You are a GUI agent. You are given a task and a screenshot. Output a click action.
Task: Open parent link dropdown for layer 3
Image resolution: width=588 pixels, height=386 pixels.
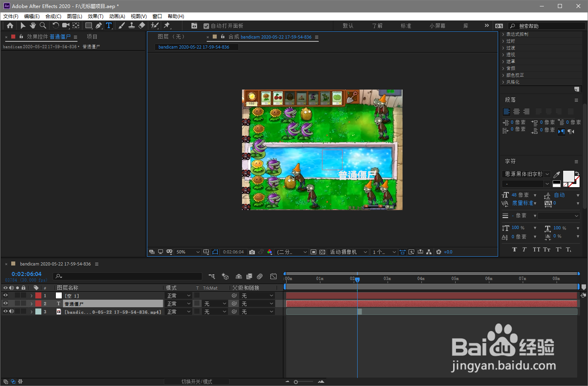[257, 312]
